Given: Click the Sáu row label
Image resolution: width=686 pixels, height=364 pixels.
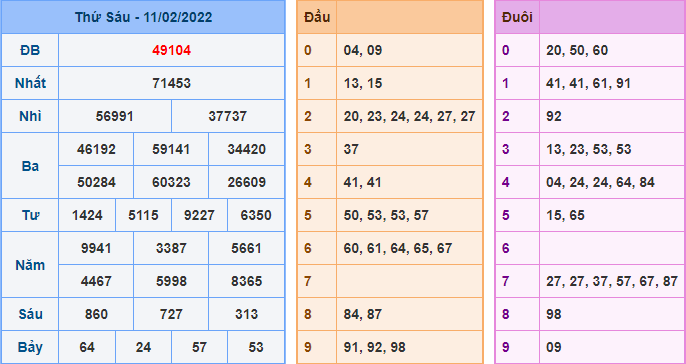Looking at the screenshot, I should (x=30, y=314).
